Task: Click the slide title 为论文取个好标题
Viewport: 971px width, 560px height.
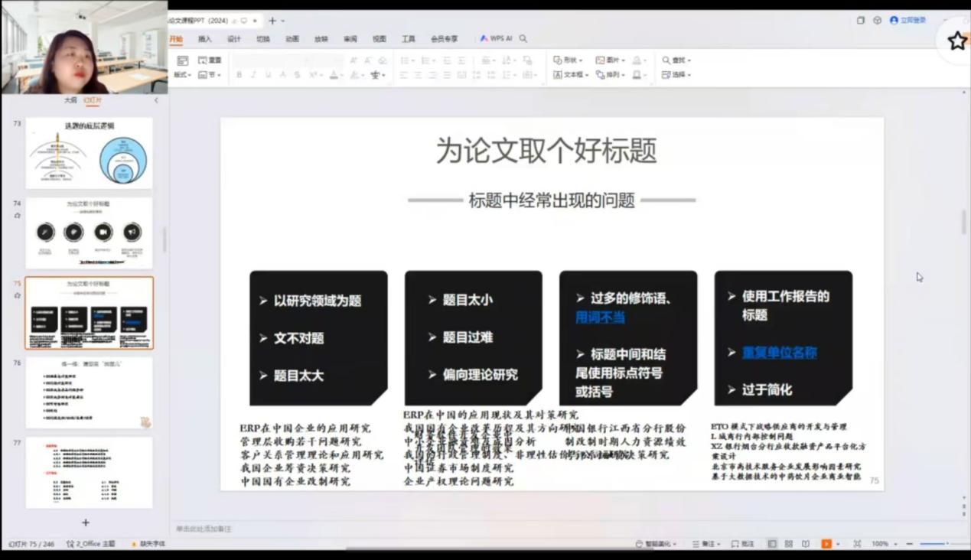Action: tap(546, 151)
